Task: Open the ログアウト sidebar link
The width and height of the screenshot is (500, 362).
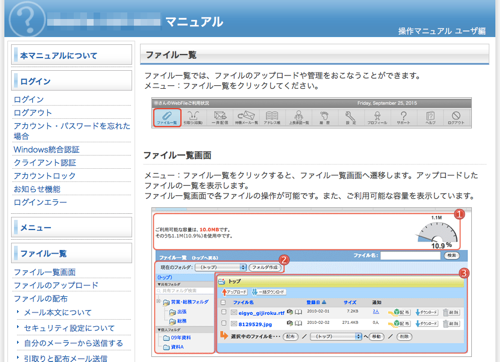Action: coord(33,113)
